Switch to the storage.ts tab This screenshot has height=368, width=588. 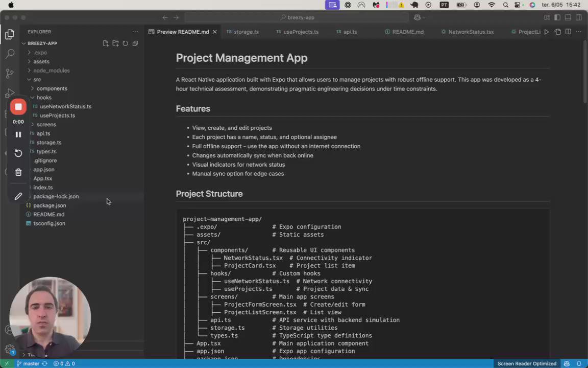tap(246, 32)
